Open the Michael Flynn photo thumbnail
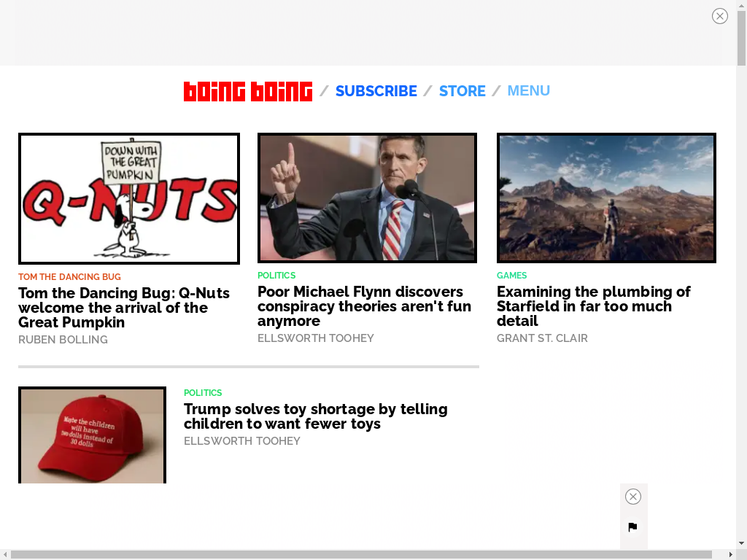 coord(368,198)
